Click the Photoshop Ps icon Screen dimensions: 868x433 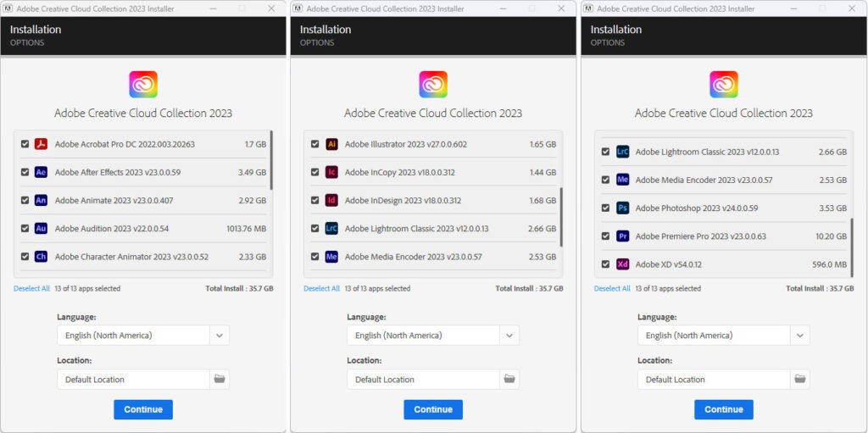coord(623,208)
